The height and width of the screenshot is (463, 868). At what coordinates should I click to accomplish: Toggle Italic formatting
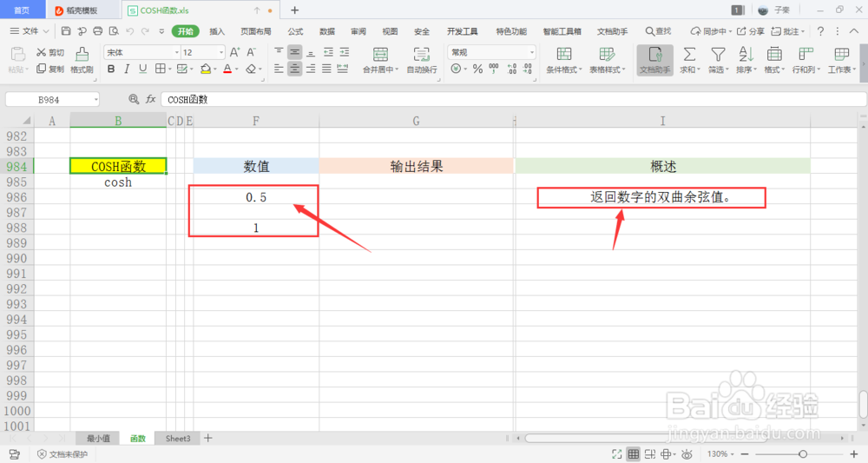127,69
